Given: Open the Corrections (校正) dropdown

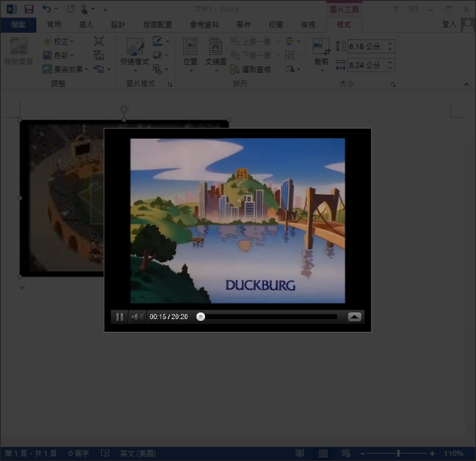Looking at the screenshot, I should click(58, 41).
